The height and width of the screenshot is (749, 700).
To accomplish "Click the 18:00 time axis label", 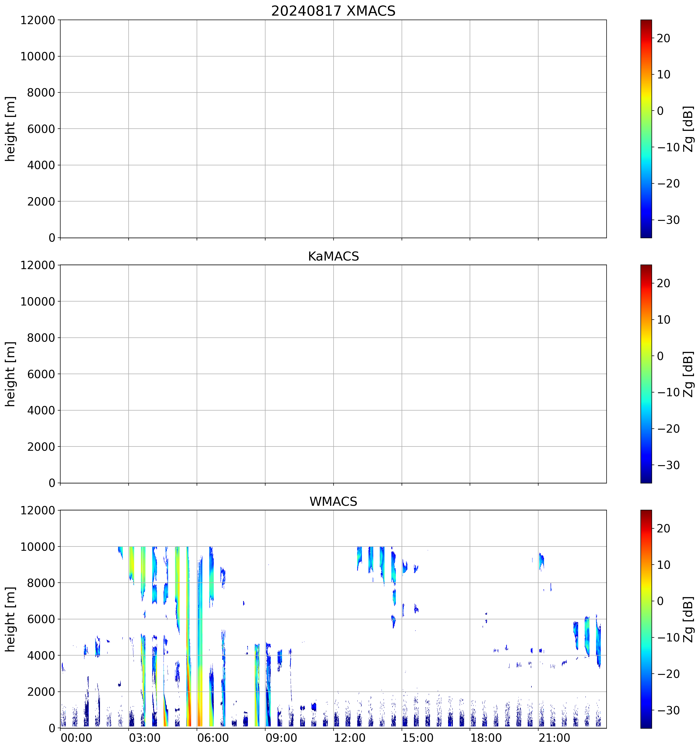I will click(x=486, y=738).
